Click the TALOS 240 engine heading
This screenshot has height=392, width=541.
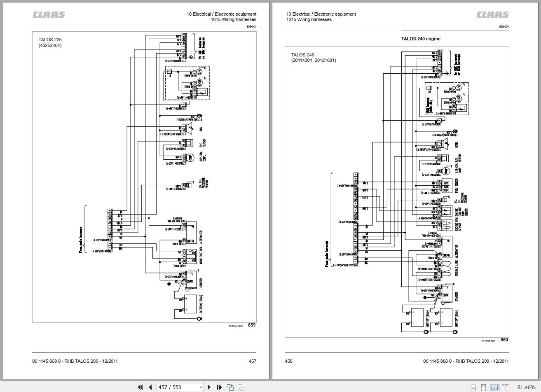click(421, 39)
